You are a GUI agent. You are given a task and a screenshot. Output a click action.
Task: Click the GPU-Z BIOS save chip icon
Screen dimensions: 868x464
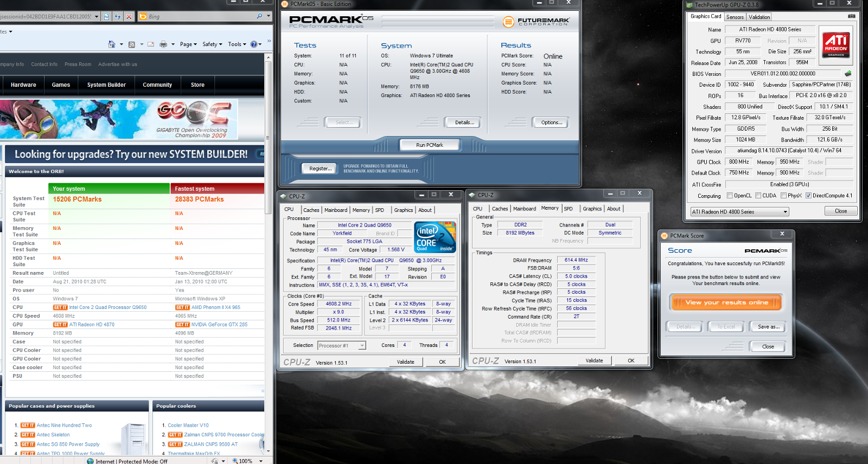coord(848,73)
